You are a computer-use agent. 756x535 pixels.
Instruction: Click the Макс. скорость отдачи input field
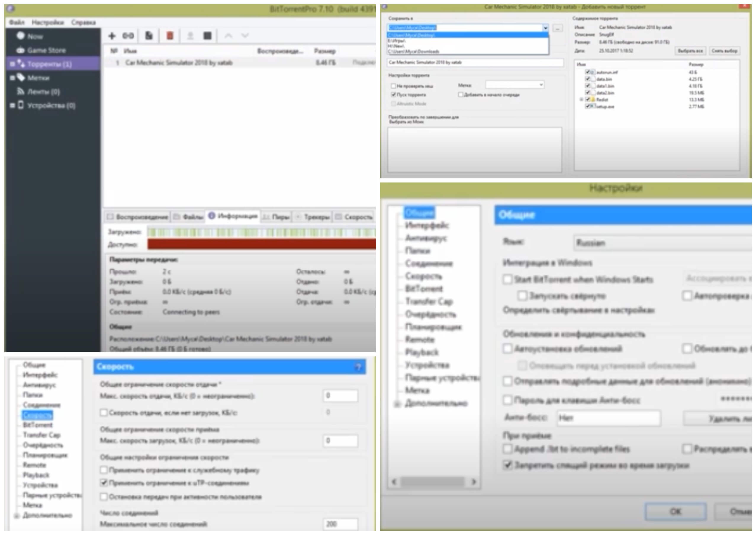click(340, 396)
